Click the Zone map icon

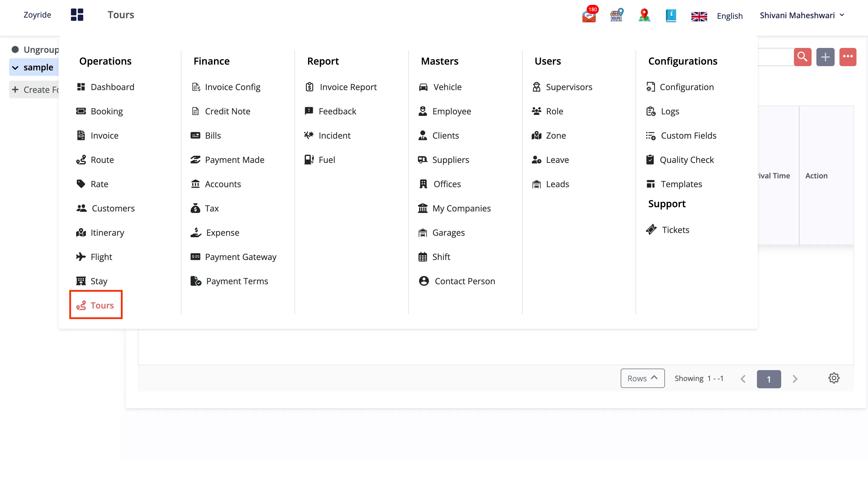pos(537,135)
